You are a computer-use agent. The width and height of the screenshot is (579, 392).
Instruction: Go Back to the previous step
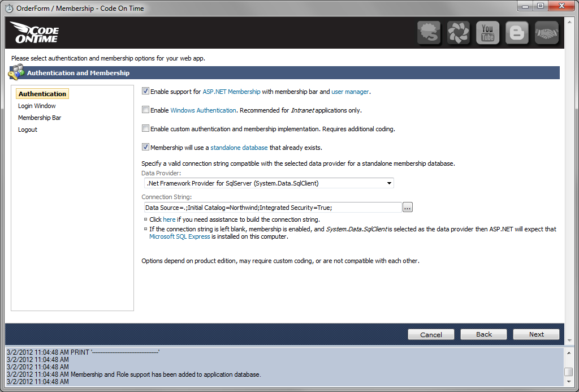pos(484,334)
